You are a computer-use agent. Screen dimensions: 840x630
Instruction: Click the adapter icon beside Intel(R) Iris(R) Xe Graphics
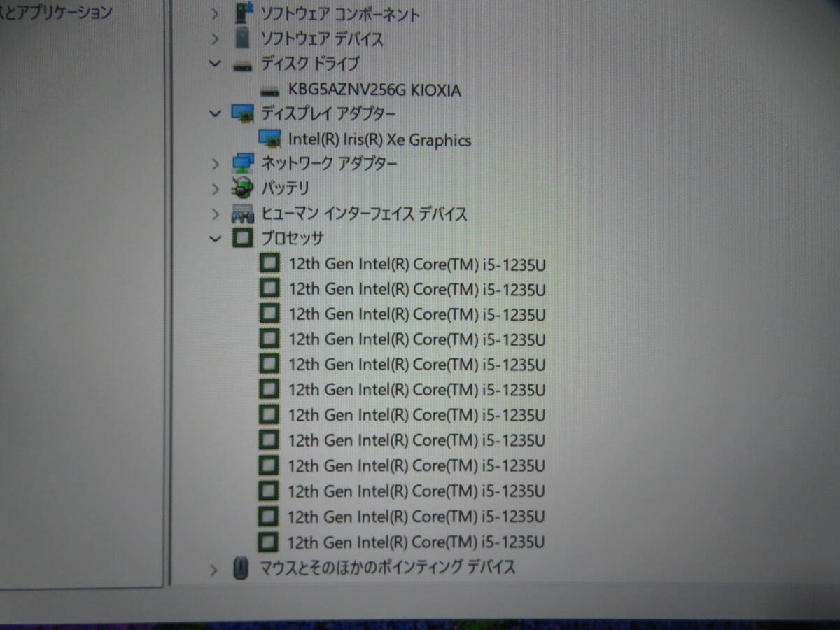point(269,138)
